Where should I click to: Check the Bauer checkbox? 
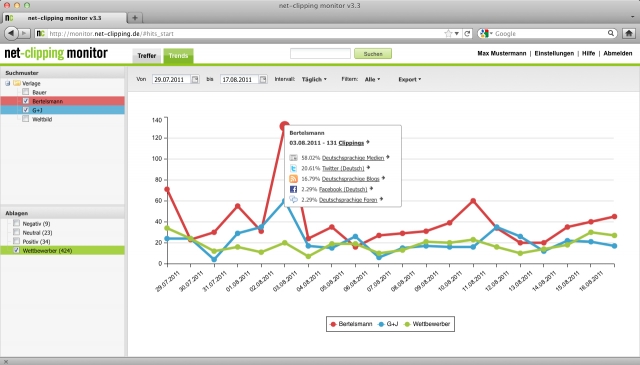click(26, 92)
